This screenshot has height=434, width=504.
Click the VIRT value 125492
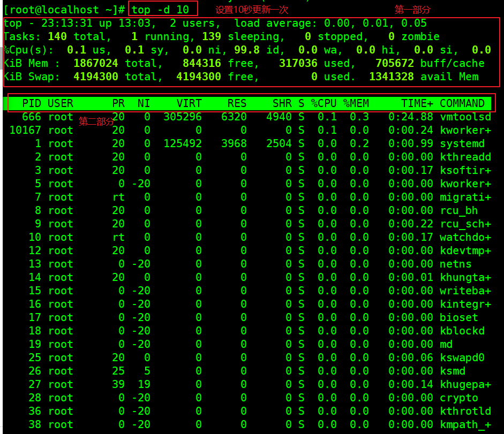click(183, 143)
